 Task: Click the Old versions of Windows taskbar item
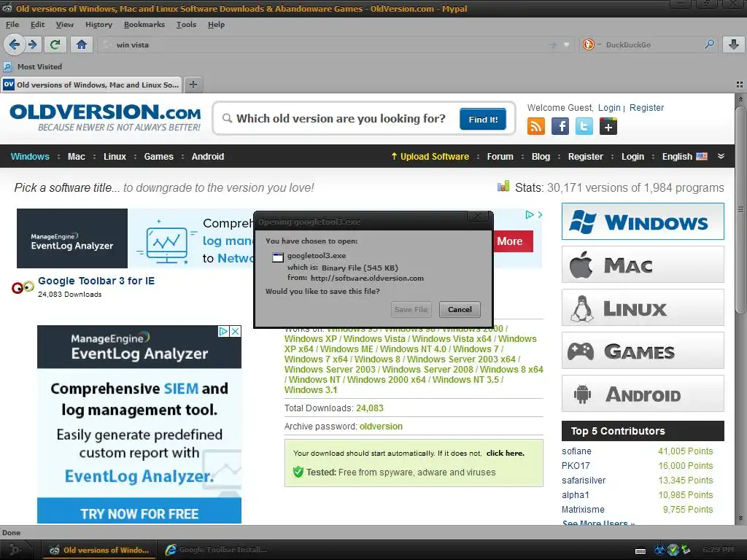pos(100,550)
